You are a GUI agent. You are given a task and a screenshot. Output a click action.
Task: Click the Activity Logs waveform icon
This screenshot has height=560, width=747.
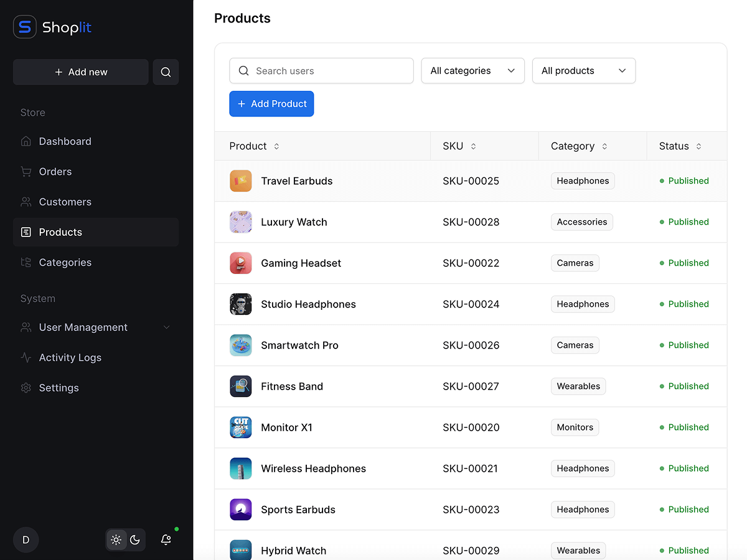pos(26,357)
